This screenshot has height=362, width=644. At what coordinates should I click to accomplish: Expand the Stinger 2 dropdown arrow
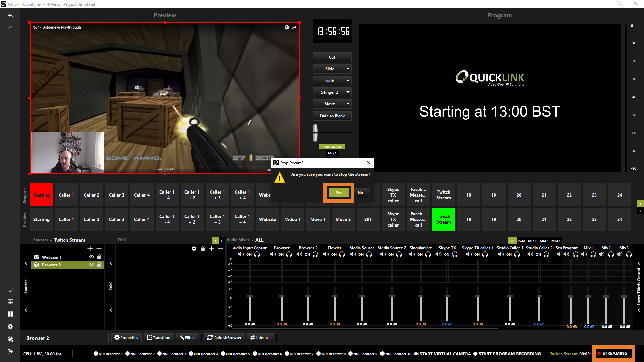tap(348, 92)
